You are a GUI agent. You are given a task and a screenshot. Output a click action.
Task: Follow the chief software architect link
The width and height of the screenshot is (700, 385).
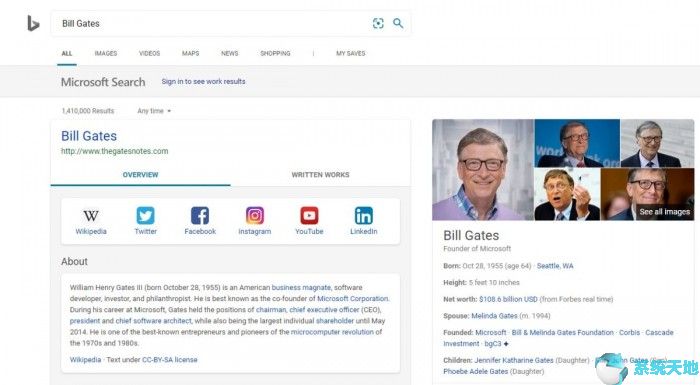point(153,321)
